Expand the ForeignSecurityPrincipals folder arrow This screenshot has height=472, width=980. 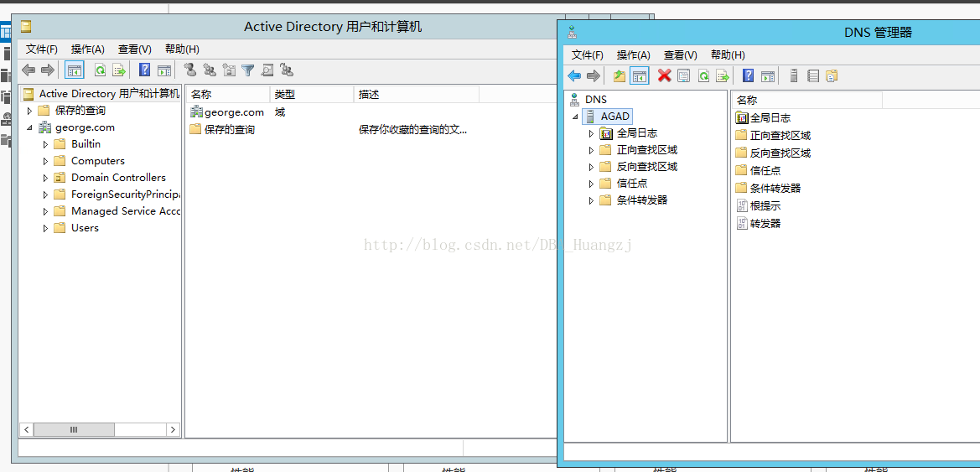(x=45, y=195)
